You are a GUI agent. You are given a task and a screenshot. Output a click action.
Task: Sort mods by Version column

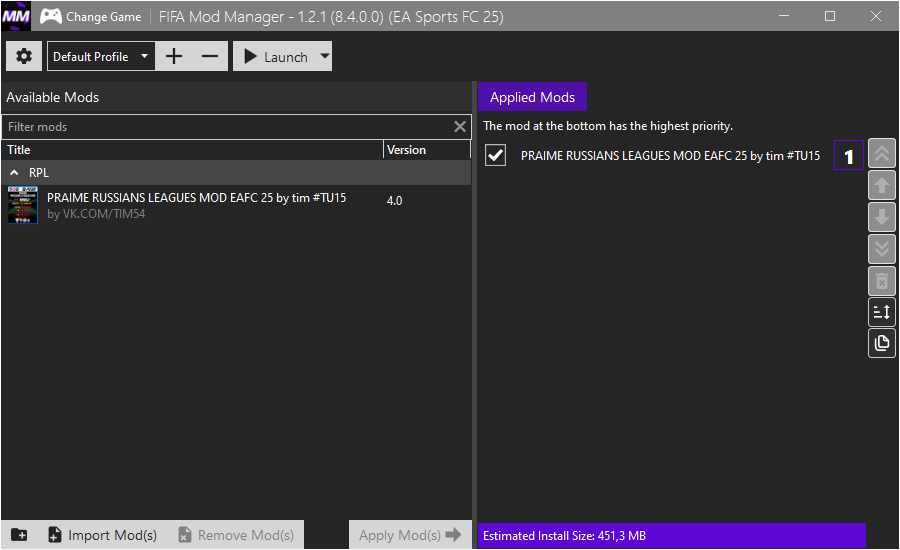tap(427, 150)
